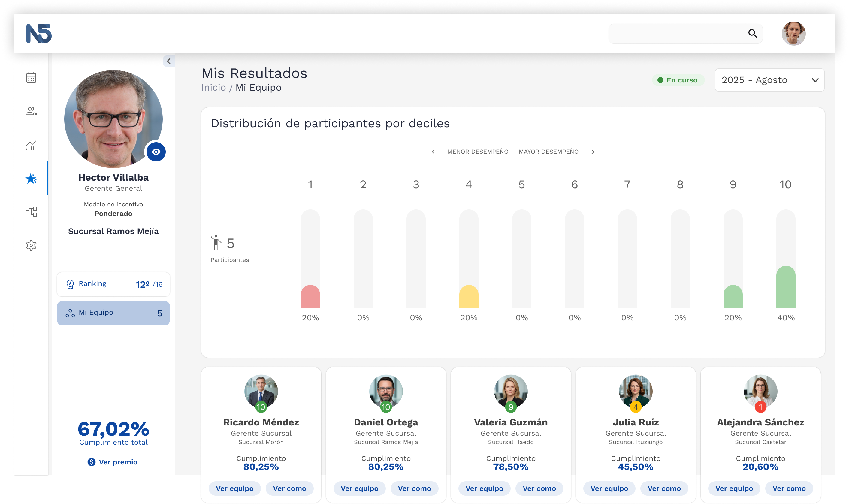Click the Participantes person icon
Viewport: 849px width, 504px height.
tap(216, 242)
